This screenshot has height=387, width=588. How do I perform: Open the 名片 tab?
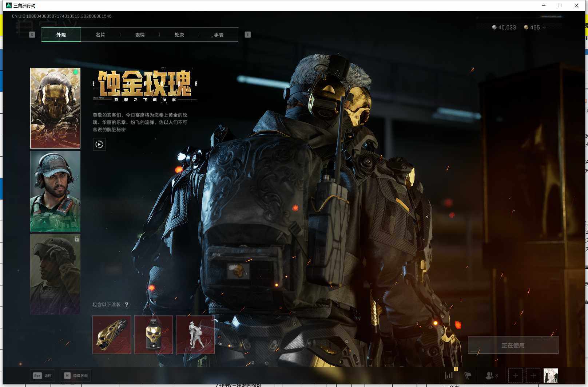pos(100,35)
